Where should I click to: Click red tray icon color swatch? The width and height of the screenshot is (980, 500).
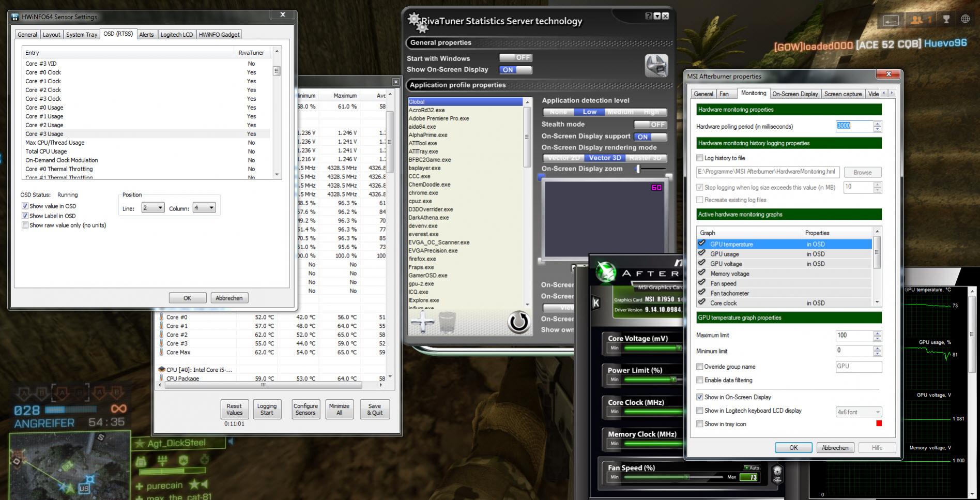coord(879,423)
